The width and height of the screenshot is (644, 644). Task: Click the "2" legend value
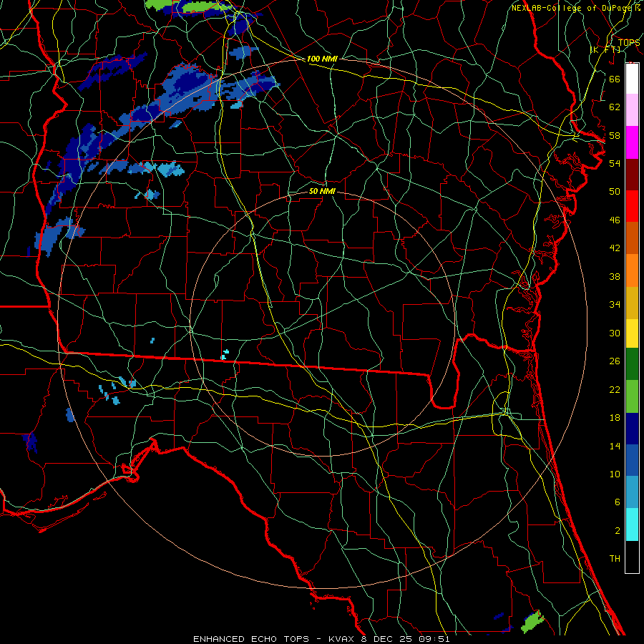[x=617, y=531]
